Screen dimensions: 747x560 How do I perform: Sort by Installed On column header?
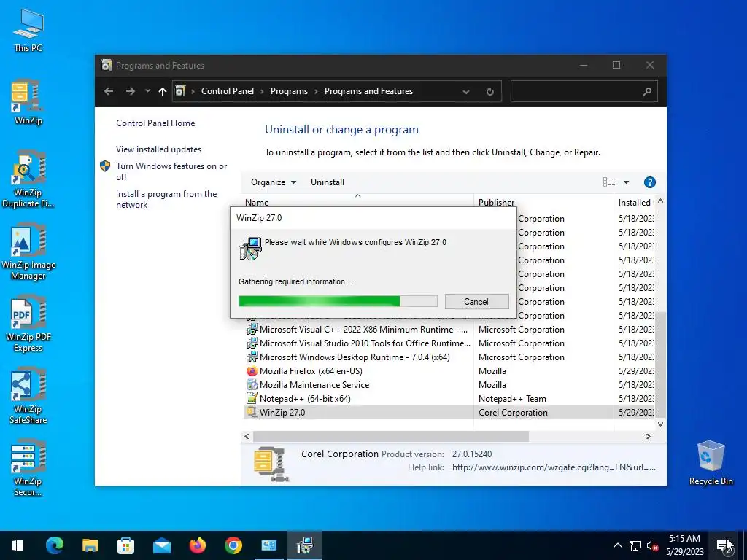(635, 203)
